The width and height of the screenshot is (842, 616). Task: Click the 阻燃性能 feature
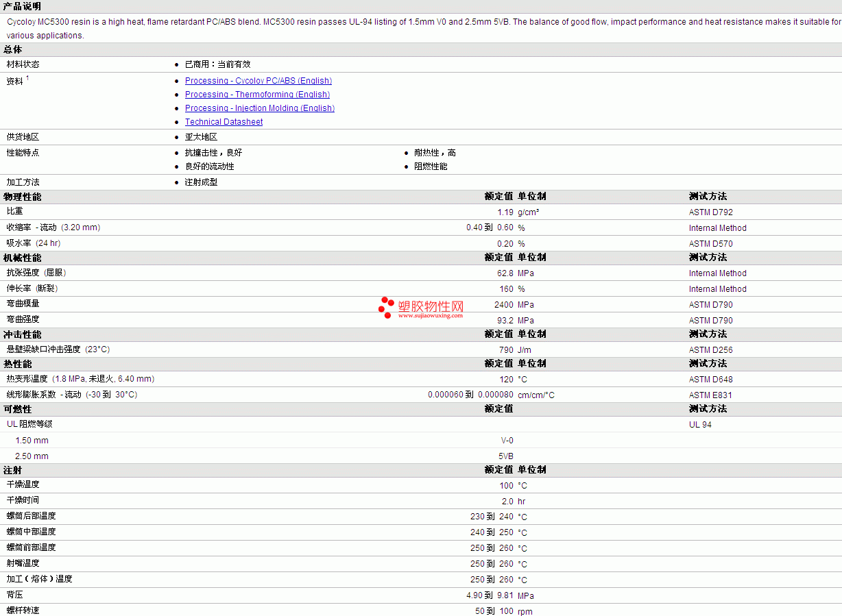tap(431, 167)
